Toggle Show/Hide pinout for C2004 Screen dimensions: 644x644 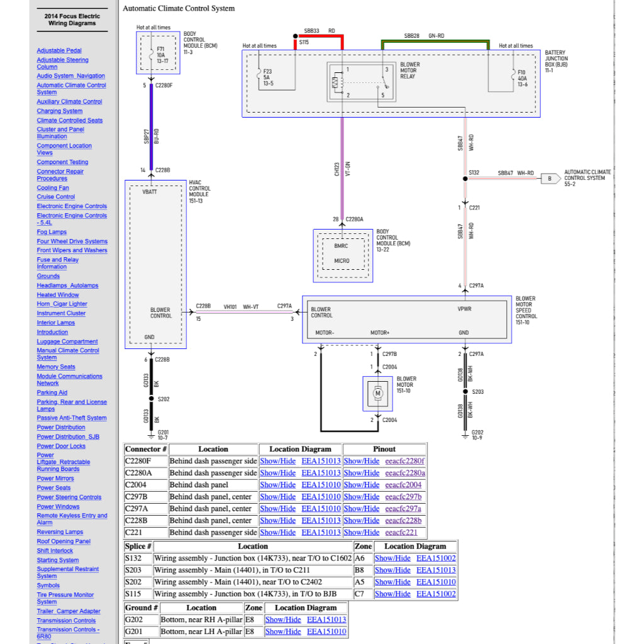pyautogui.click(x=362, y=485)
